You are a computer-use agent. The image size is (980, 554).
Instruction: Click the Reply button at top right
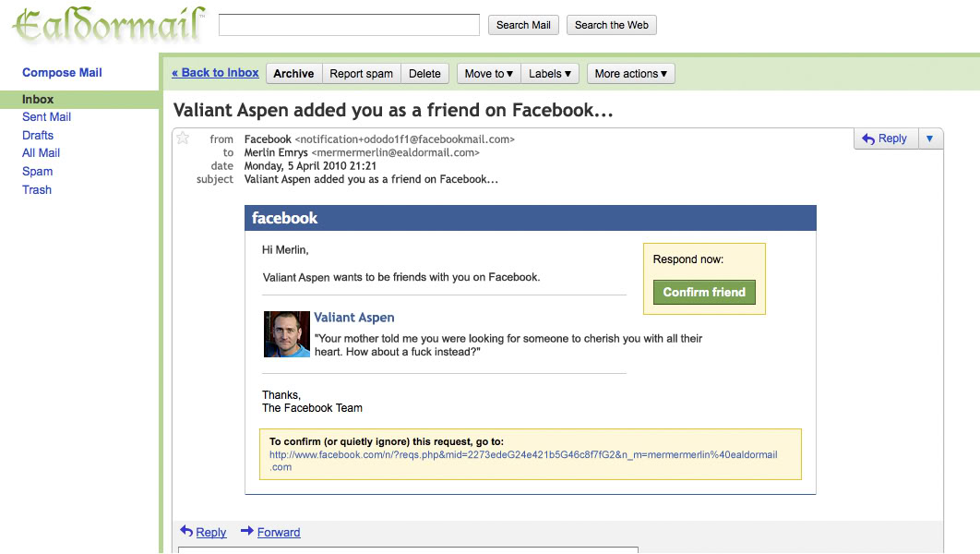[x=886, y=138]
